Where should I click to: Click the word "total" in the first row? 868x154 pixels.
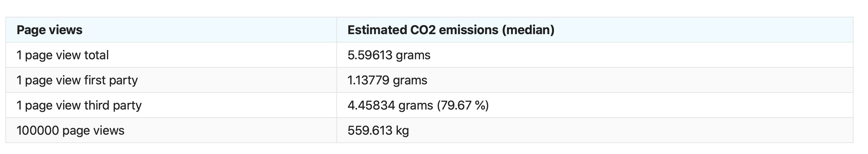(96, 55)
